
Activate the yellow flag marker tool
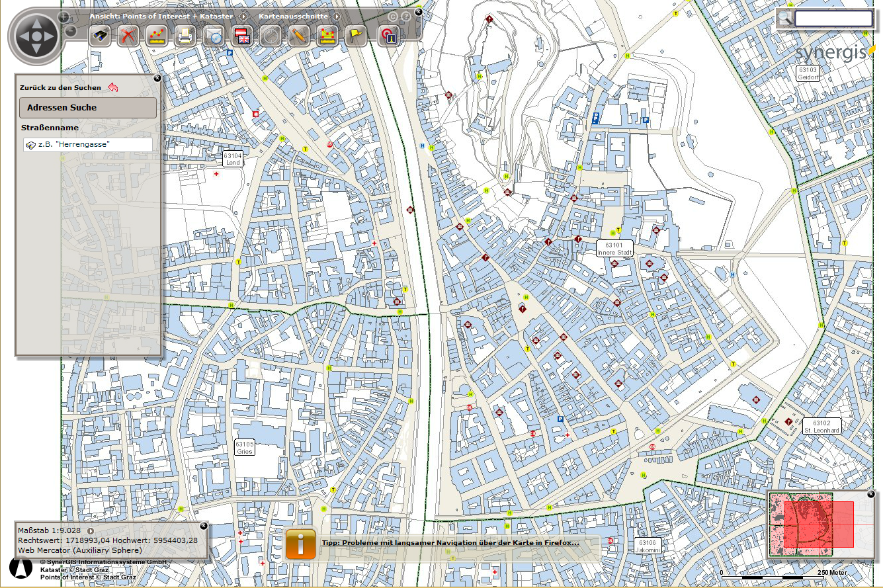(x=355, y=36)
